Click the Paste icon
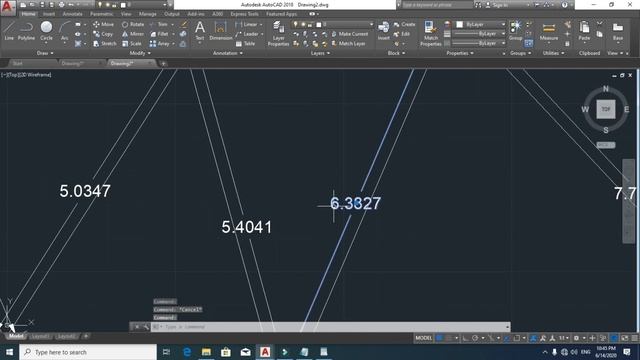The width and height of the screenshot is (640, 360). coord(584,31)
